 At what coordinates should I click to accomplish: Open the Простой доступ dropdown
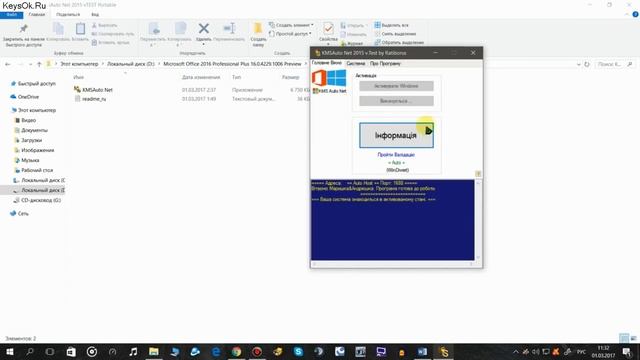coord(290,34)
